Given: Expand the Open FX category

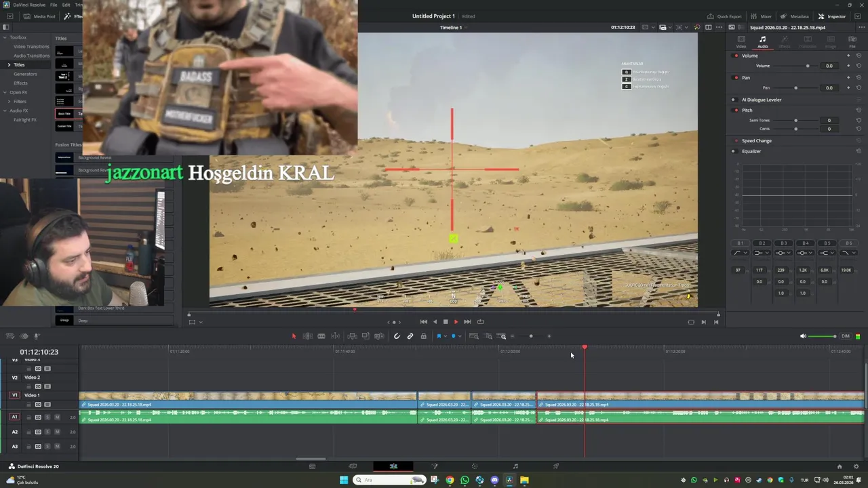Looking at the screenshot, I should point(5,92).
